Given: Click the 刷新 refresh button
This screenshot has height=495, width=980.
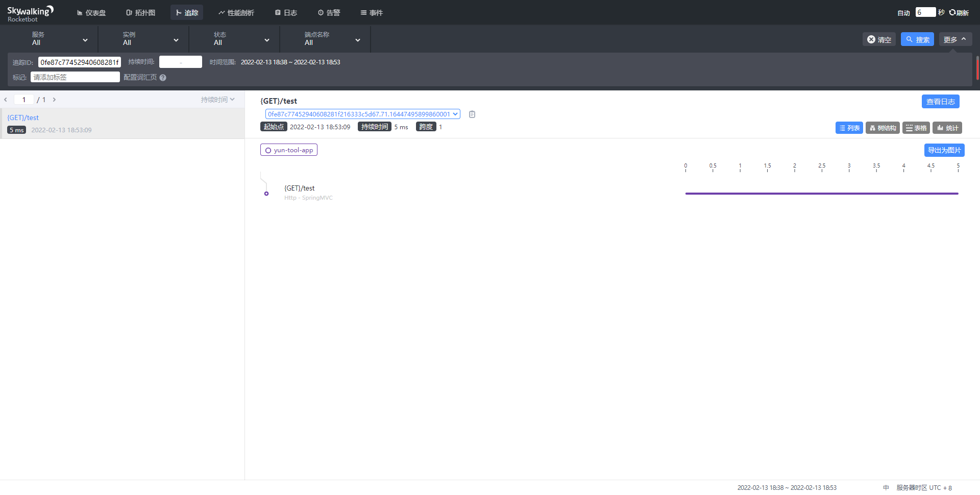Looking at the screenshot, I should 959,13.
